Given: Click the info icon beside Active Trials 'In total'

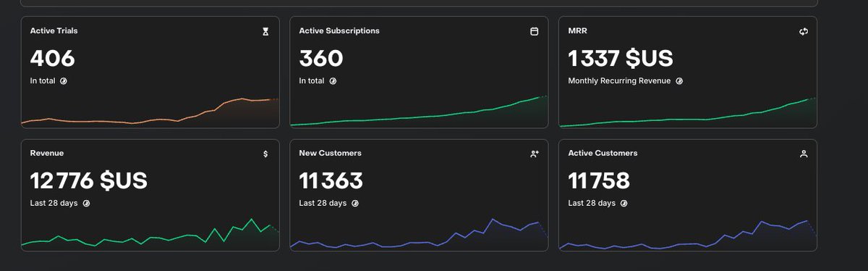Looking at the screenshot, I should tap(63, 81).
